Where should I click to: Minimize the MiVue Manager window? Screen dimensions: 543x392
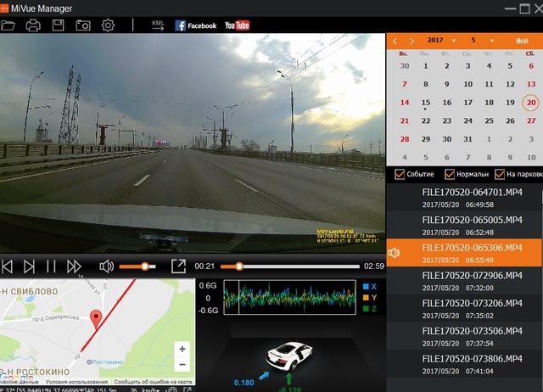pos(510,8)
